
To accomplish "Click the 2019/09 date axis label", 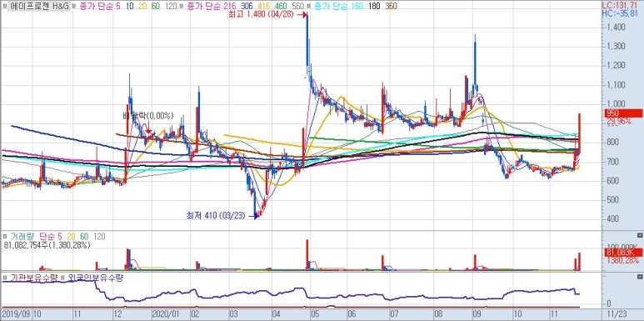I will tap(15, 314).
